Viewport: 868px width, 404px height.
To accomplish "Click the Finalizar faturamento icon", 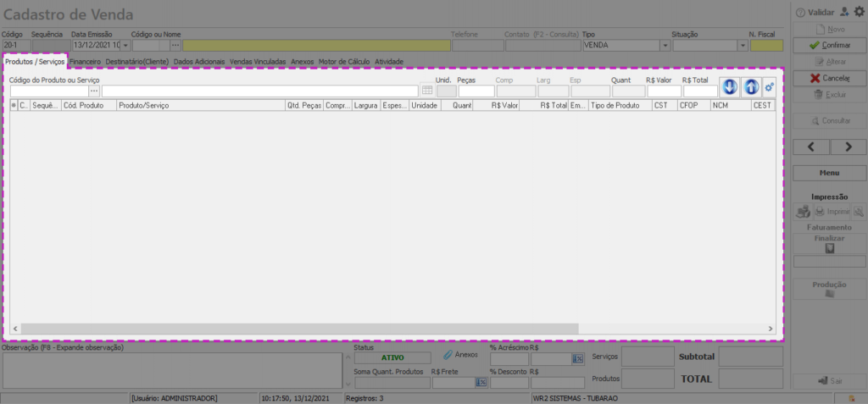I will click(x=830, y=249).
